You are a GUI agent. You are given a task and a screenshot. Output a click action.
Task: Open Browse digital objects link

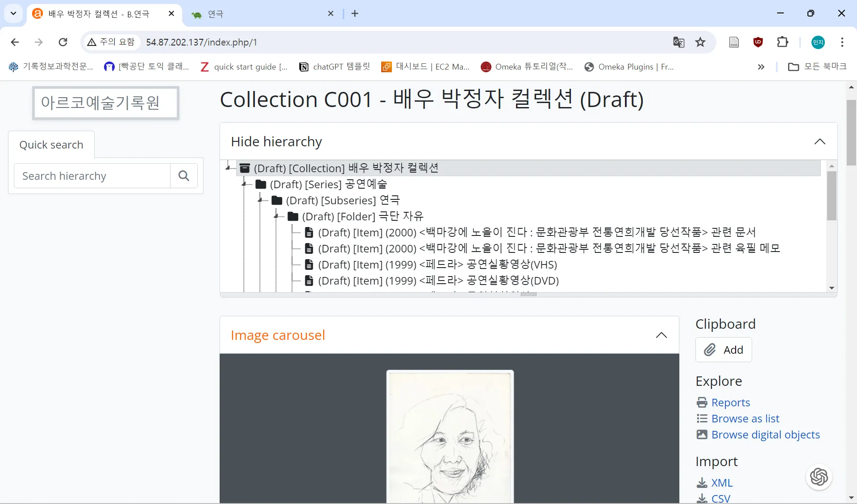(x=765, y=435)
